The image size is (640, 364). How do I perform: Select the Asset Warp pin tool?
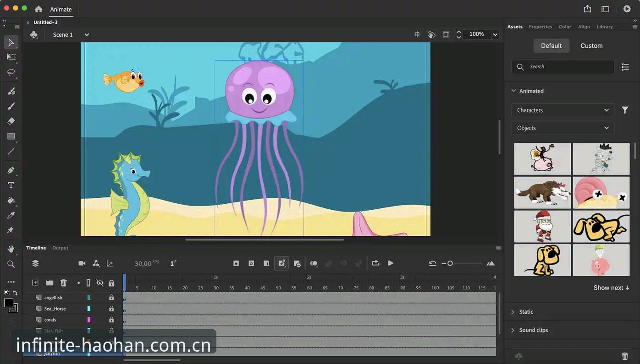(x=11, y=230)
